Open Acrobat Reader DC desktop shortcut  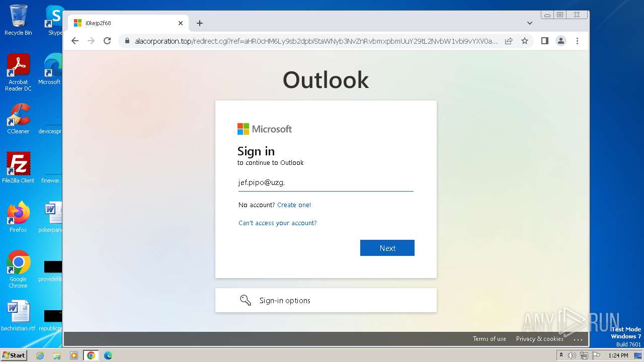point(18,73)
